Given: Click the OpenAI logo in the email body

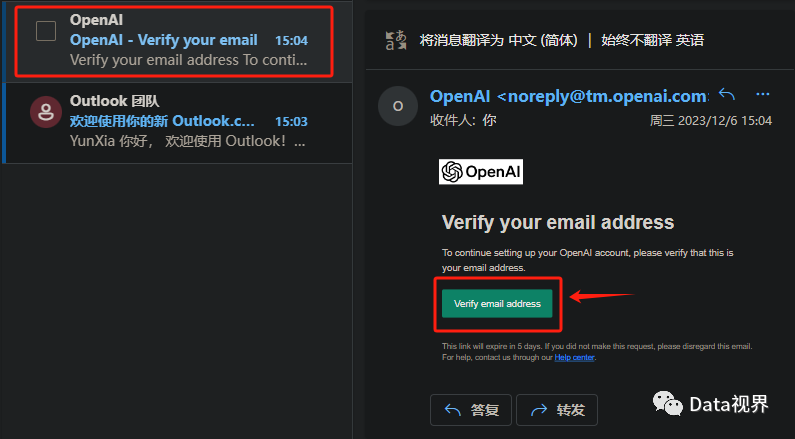Looking at the screenshot, I should pyautogui.click(x=481, y=172).
